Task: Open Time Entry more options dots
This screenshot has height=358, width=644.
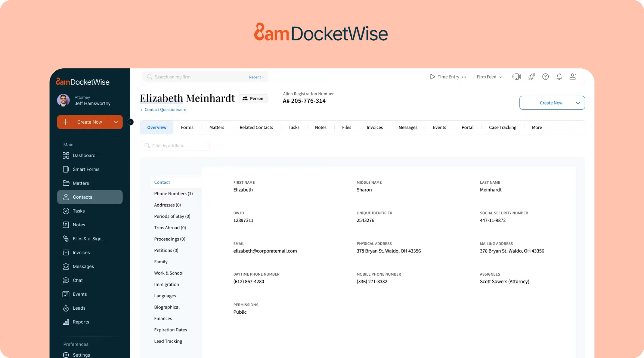Action: pos(464,77)
